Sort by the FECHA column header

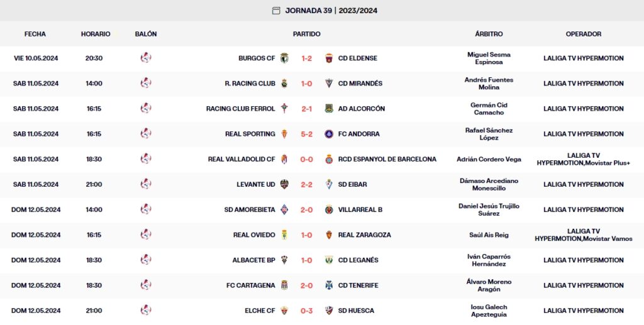35,34
